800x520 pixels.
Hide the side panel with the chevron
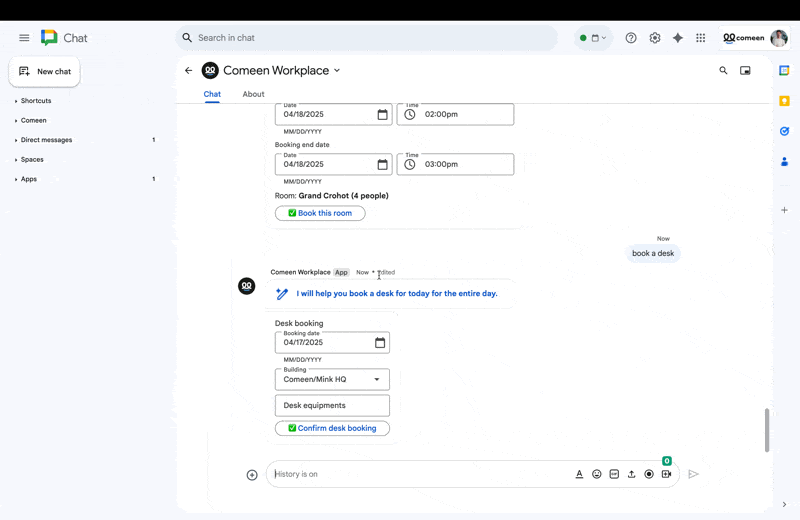[784, 505]
